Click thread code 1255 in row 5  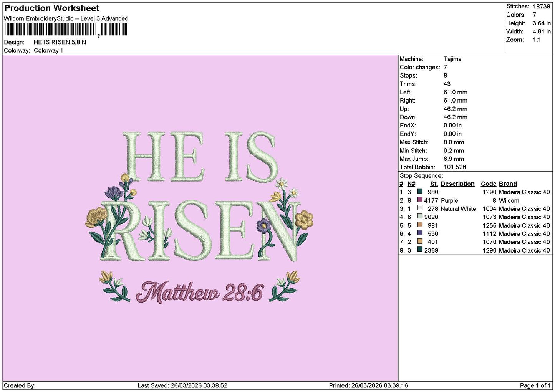(489, 225)
